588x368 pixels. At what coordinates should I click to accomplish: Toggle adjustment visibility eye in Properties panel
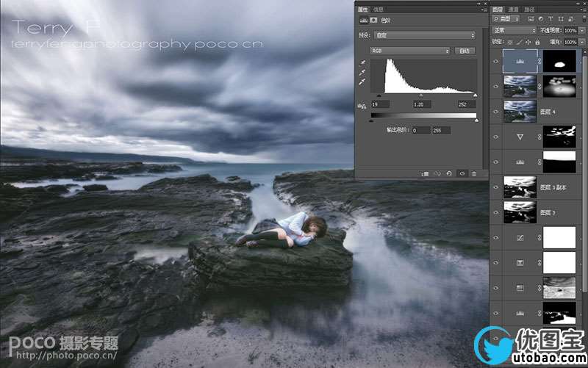(462, 173)
